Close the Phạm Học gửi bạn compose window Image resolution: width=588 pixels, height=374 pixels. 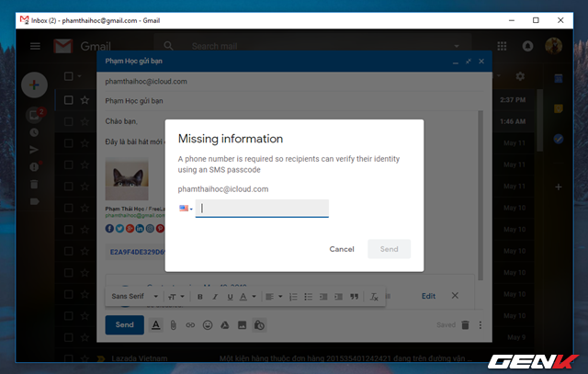481,62
